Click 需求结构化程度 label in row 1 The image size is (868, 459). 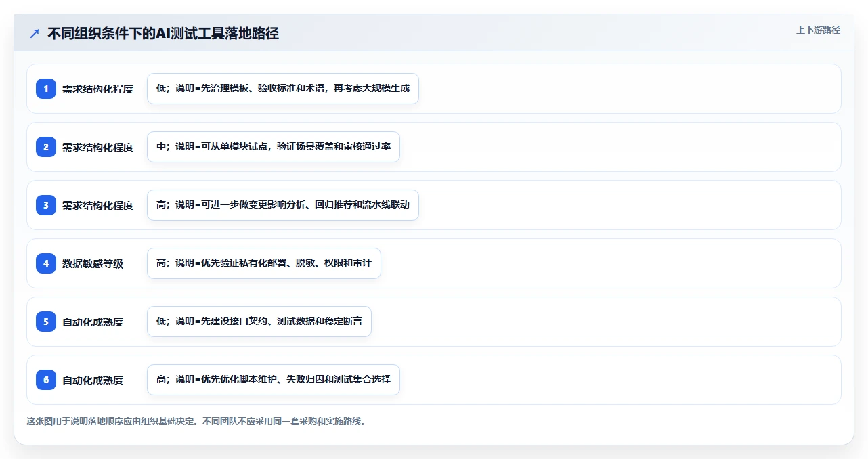tap(97, 89)
